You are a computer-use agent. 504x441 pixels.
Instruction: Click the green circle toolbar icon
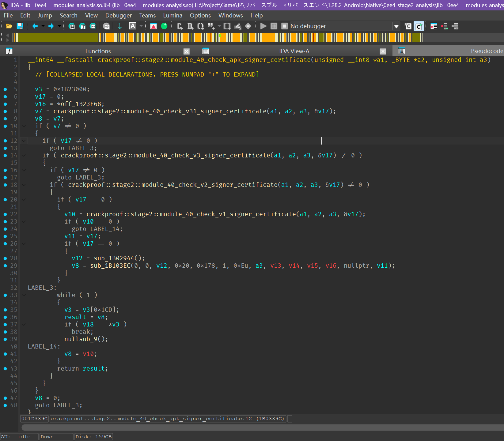(164, 26)
